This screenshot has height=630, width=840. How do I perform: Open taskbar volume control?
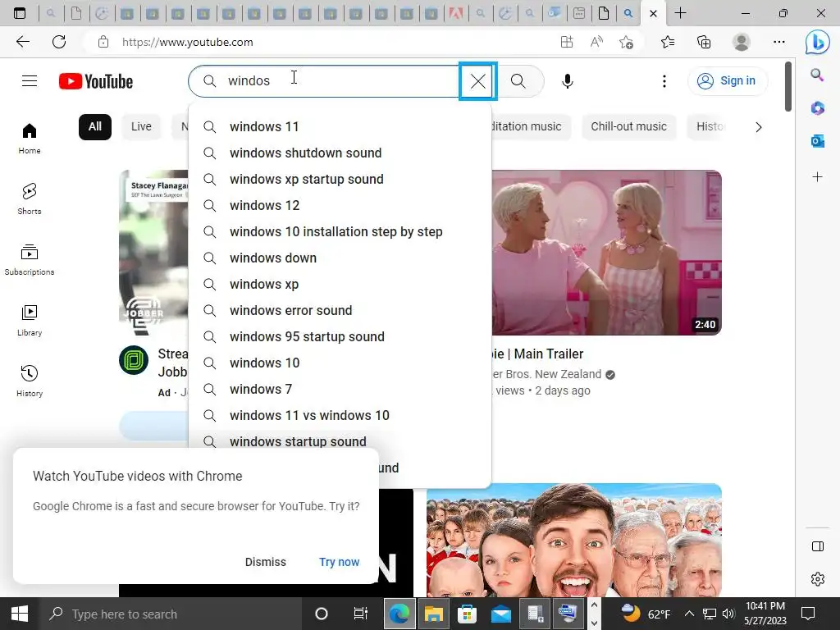click(x=728, y=614)
